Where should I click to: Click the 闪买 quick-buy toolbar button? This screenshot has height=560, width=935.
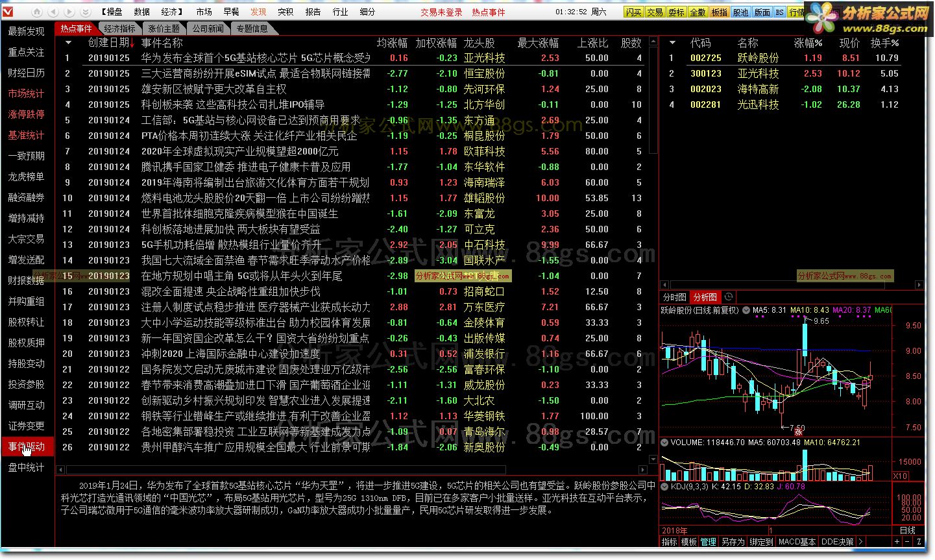(x=634, y=12)
